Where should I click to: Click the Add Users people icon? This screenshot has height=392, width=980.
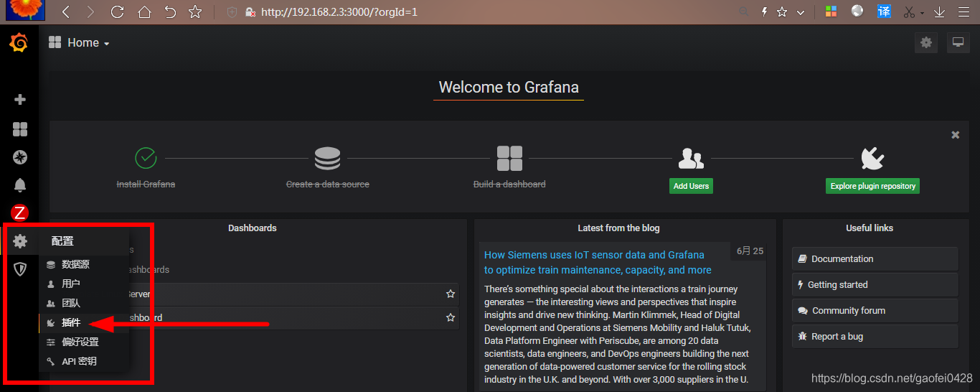coord(691,158)
